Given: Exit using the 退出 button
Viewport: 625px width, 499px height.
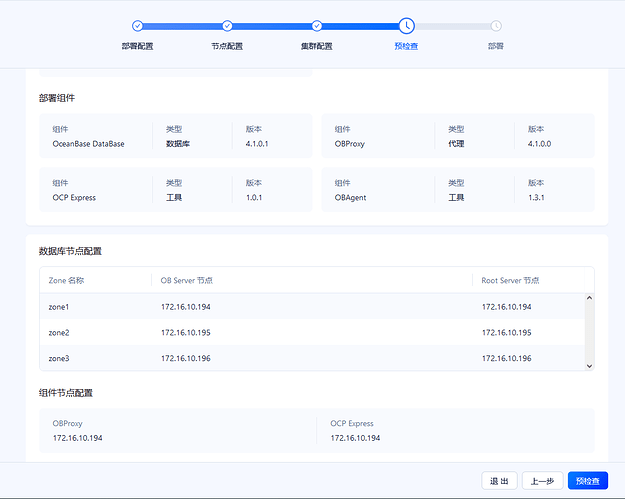Looking at the screenshot, I should [499, 481].
